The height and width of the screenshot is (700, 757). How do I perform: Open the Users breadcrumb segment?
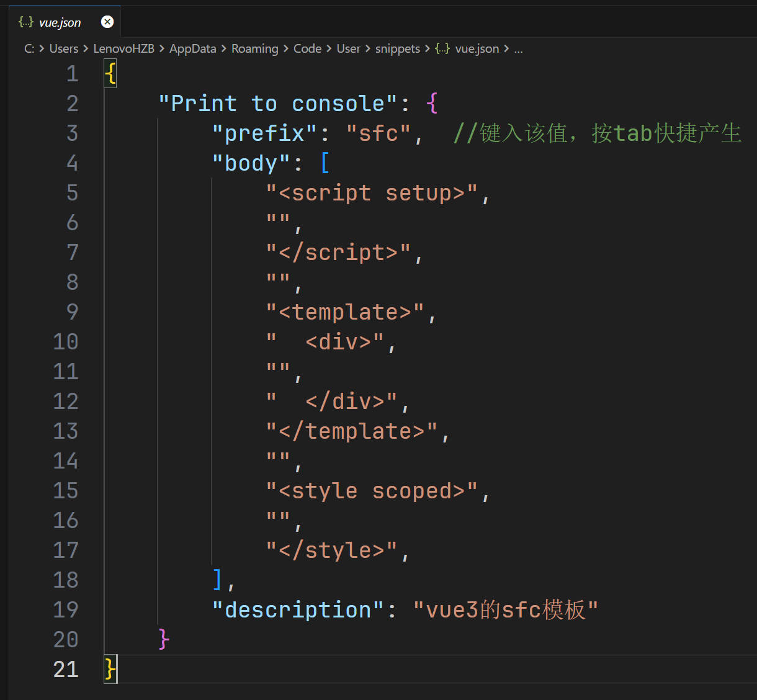coord(64,48)
